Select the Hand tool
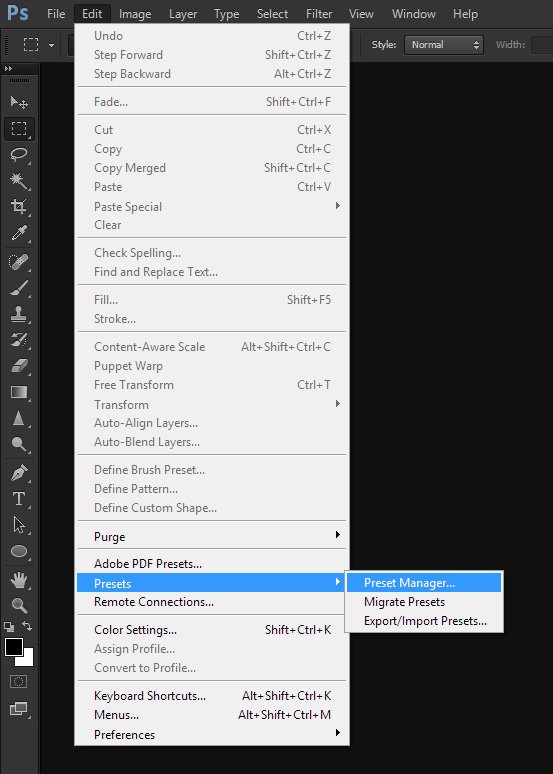Image resolution: width=553 pixels, height=774 pixels. click(x=19, y=580)
